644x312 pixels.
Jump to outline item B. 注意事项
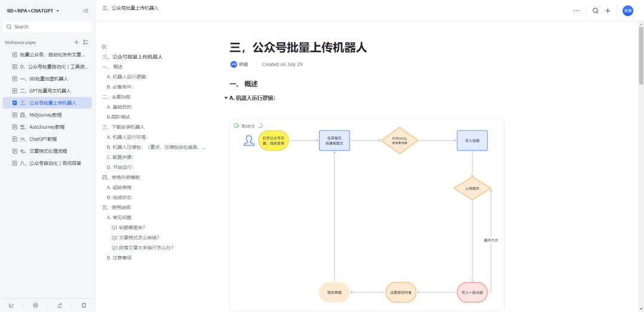tap(119, 258)
